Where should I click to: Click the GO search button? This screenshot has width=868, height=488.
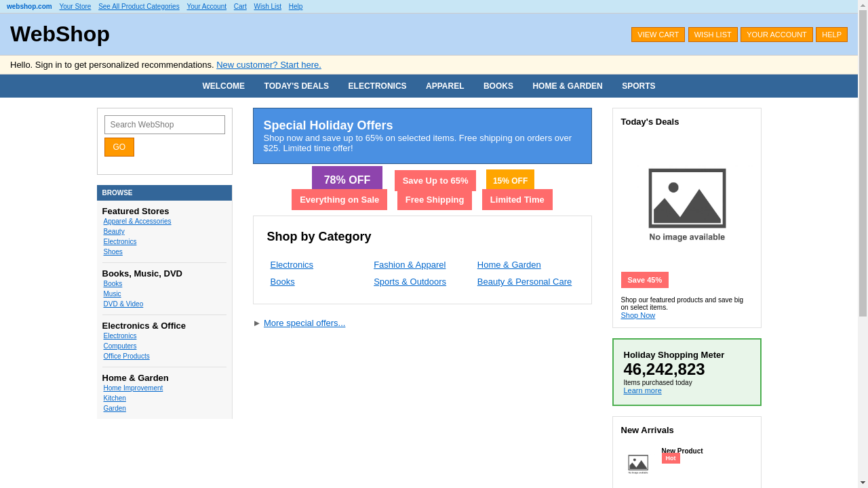point(119,146)
